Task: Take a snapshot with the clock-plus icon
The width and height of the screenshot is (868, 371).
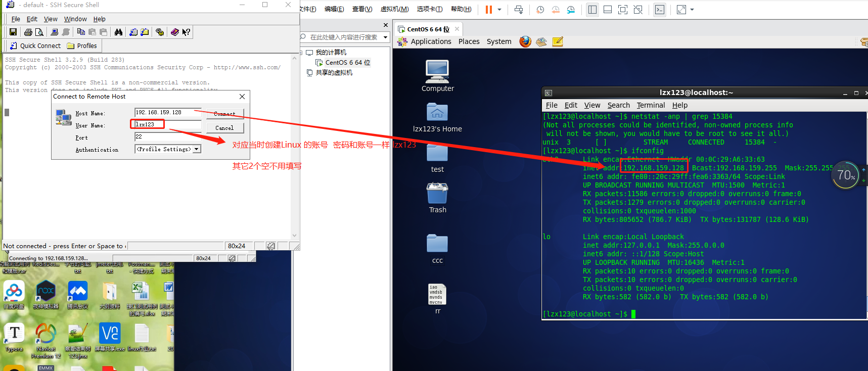Action: (540, 10)
